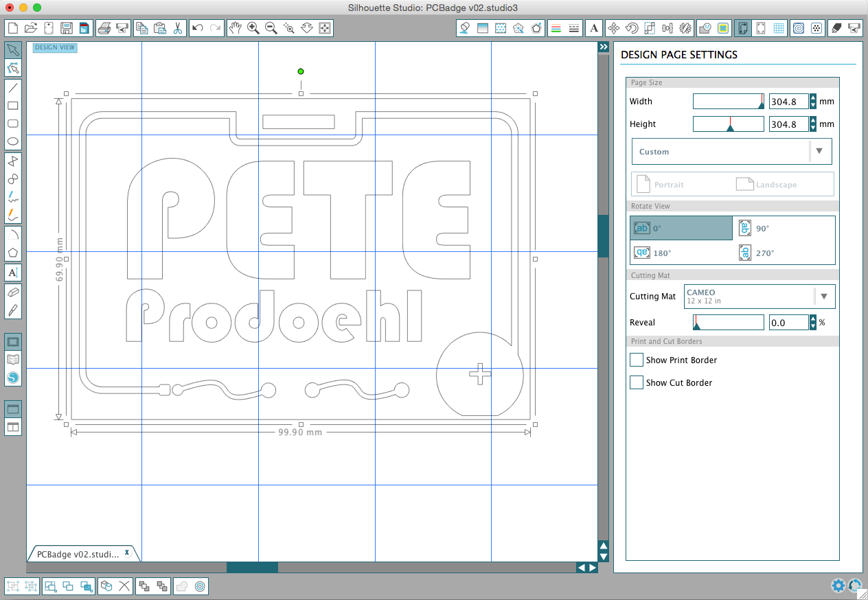
Task: Open the Custom page size dropdown
Action: click(x=731, y=152)
